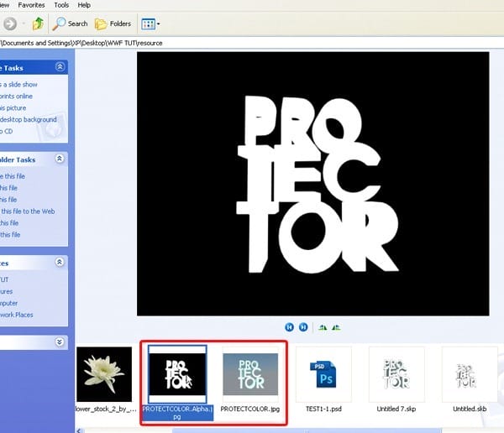
Task: Click the Next Image button
Action: click(303, 327)
